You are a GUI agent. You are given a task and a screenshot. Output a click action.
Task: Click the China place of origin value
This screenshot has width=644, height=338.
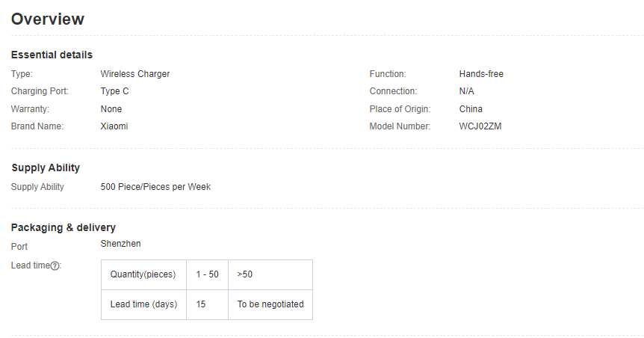(x=471, y=109)
